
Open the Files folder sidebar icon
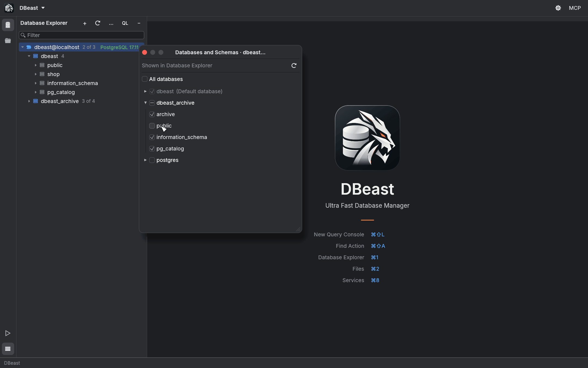click(8, 41)
